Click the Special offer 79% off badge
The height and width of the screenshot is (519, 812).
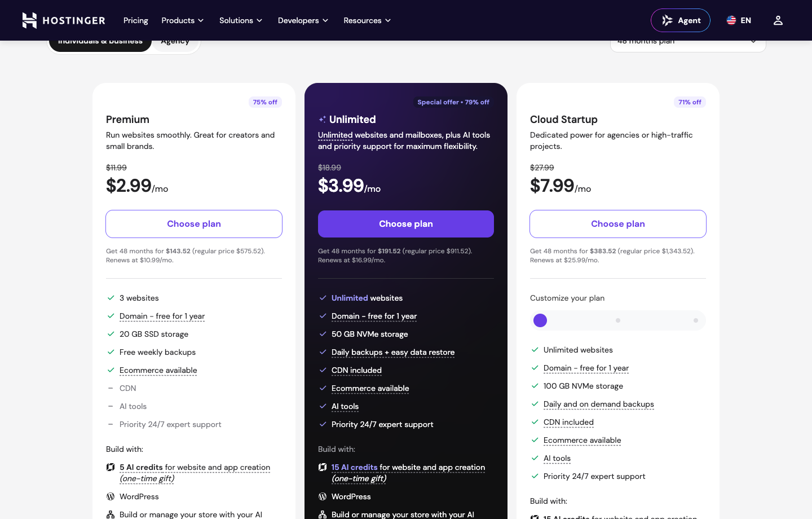pos(453,102)
